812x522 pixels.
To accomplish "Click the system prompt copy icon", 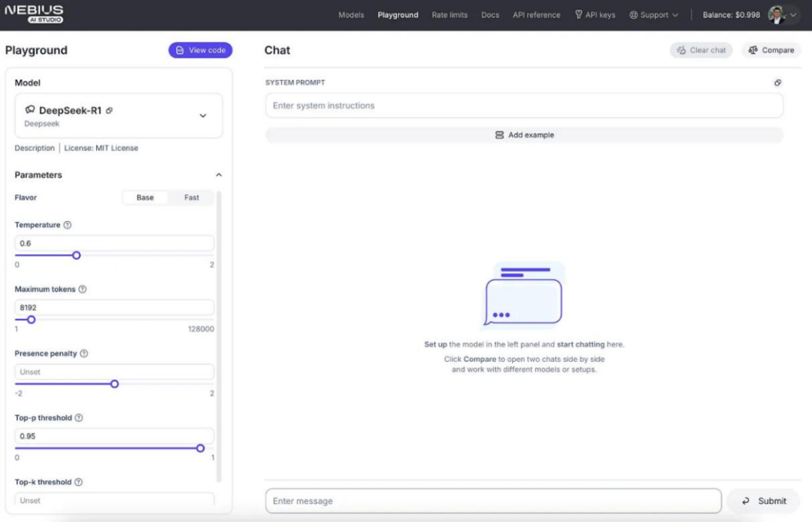I will coord(777,83).
